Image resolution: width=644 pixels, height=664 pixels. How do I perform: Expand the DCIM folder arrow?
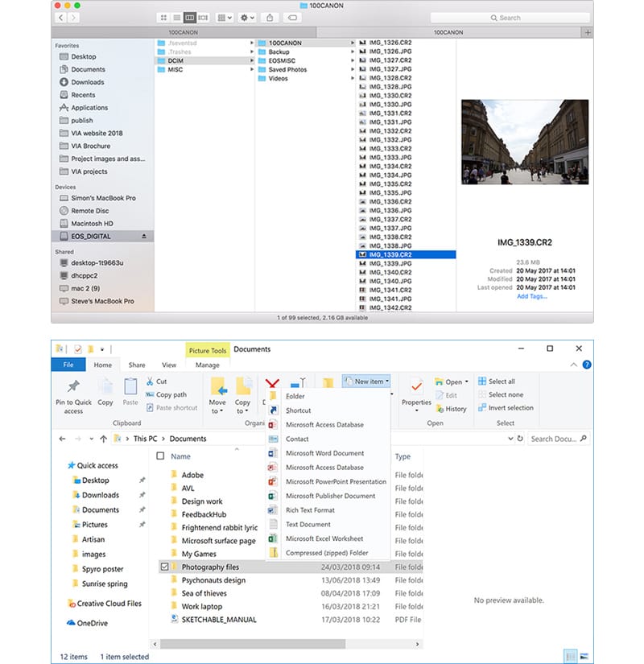(x=252, y=60)
